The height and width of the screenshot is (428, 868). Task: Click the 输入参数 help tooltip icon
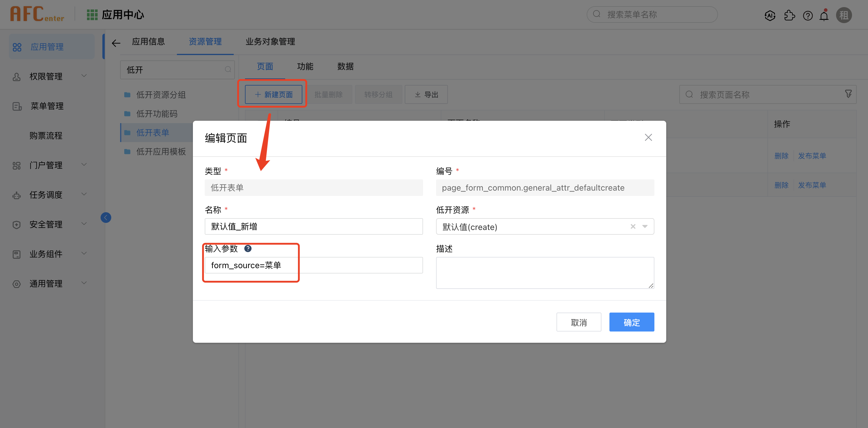tap(248, 248)
